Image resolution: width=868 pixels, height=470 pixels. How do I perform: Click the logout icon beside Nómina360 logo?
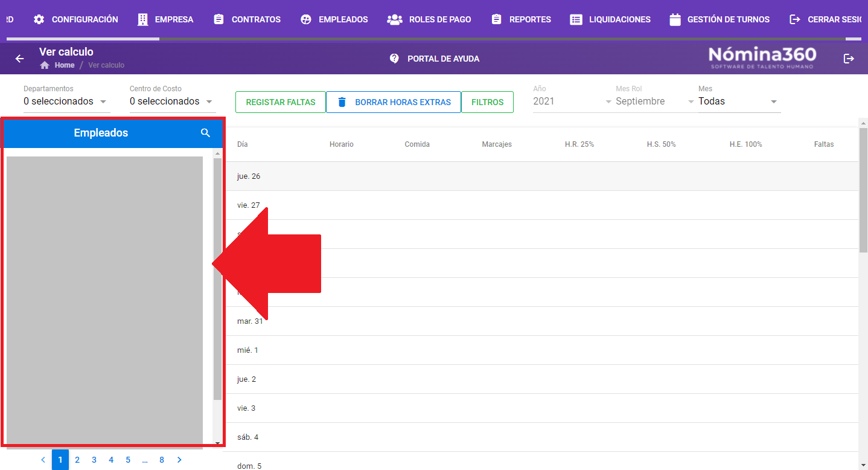coord(849,59)
